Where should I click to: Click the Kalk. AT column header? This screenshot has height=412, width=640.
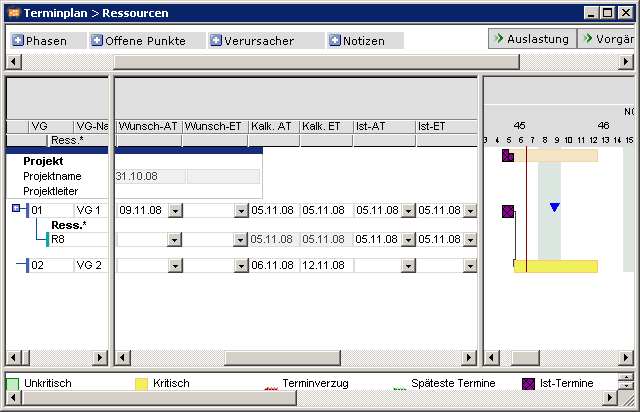point(274,127)
